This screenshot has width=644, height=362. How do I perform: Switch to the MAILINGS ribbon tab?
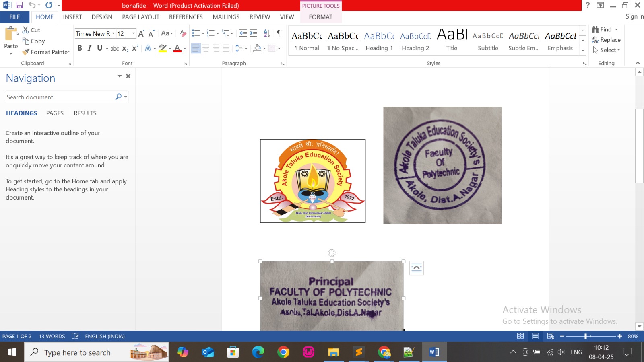click(226, 17)
